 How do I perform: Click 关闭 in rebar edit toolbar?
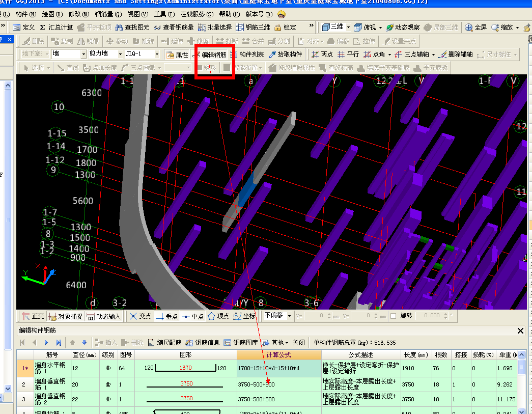tap(298, 343)
